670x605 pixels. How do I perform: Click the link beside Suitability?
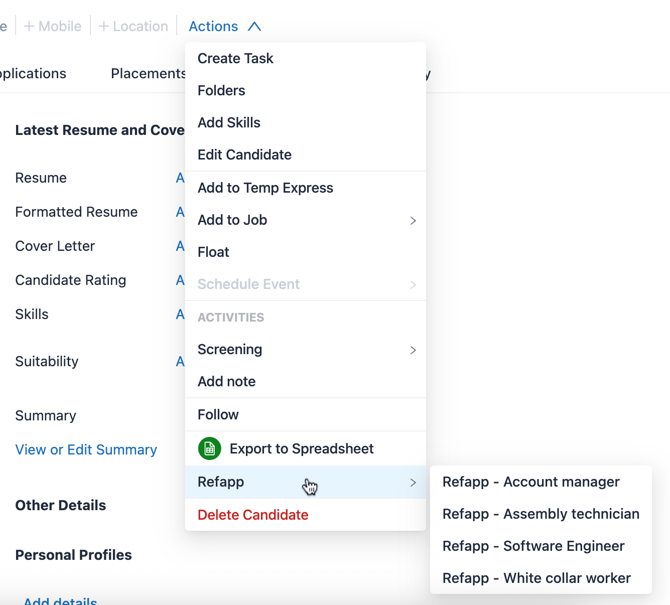click(180, 361)
